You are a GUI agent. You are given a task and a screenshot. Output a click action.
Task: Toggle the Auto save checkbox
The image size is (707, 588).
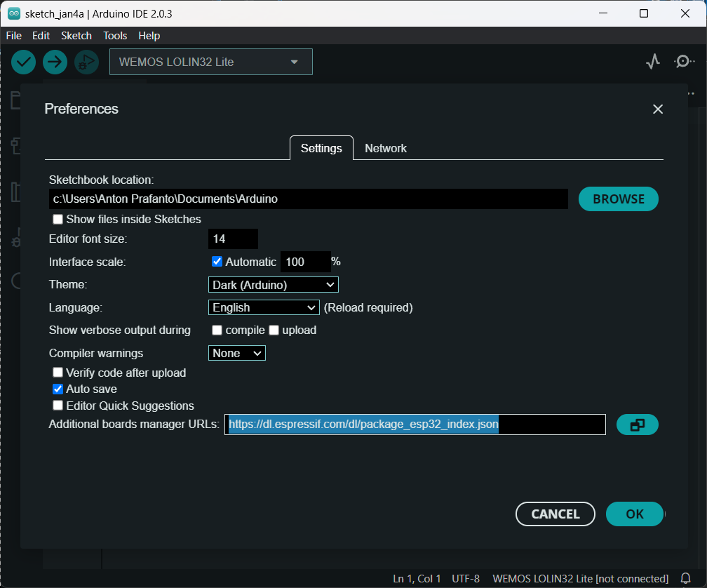click(58, 389)
